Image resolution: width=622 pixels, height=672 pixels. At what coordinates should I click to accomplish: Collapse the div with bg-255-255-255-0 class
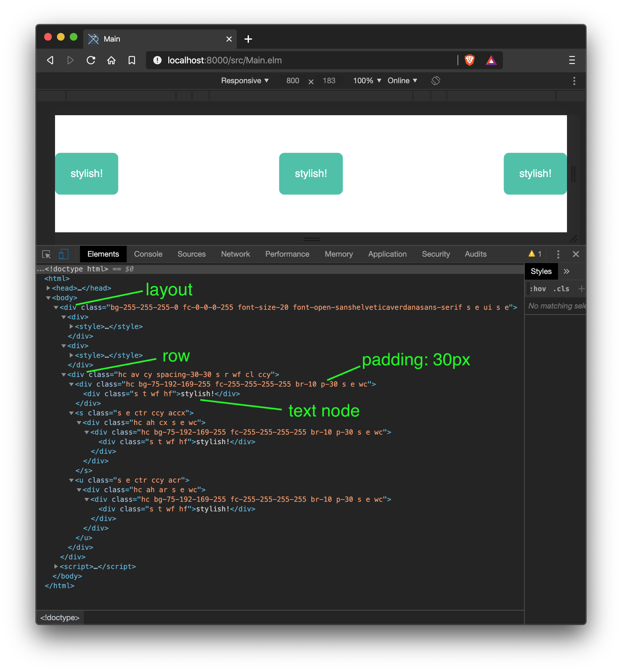pyautogui.click(x=56, y=308)
